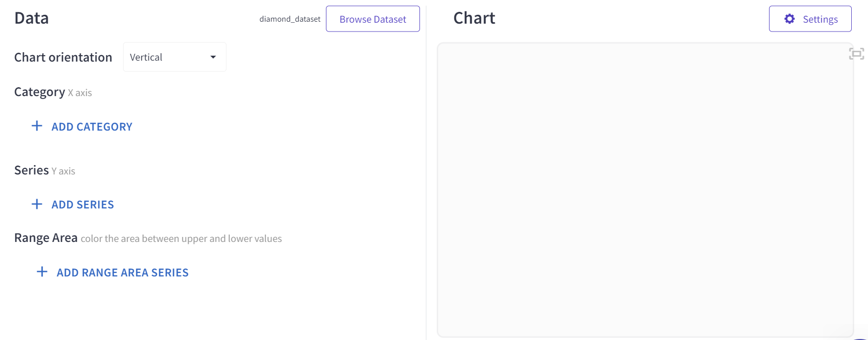This screenshot has height=340, width=868.
Task: Click the plus icon beside ADD CATEGORY
Action: [37, 126]
